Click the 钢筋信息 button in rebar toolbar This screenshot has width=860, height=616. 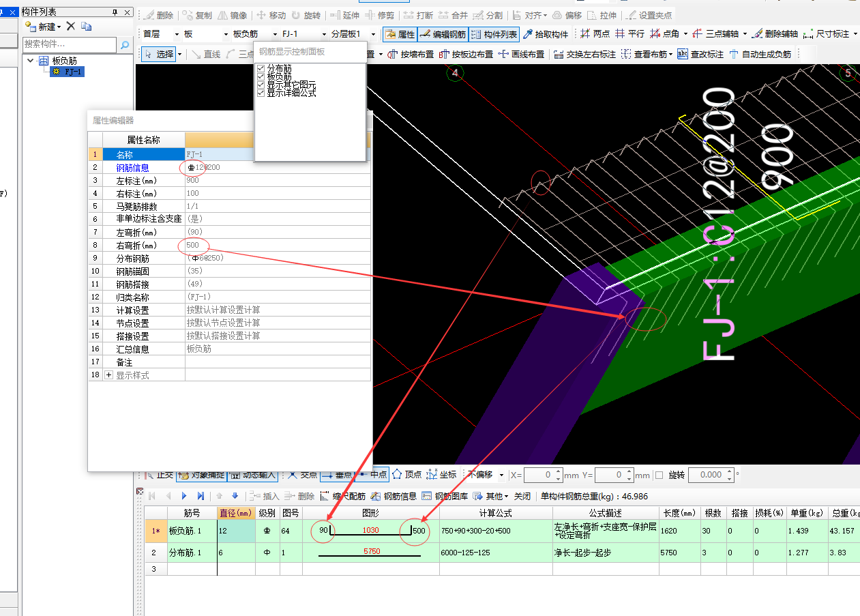tap(394, 496)
